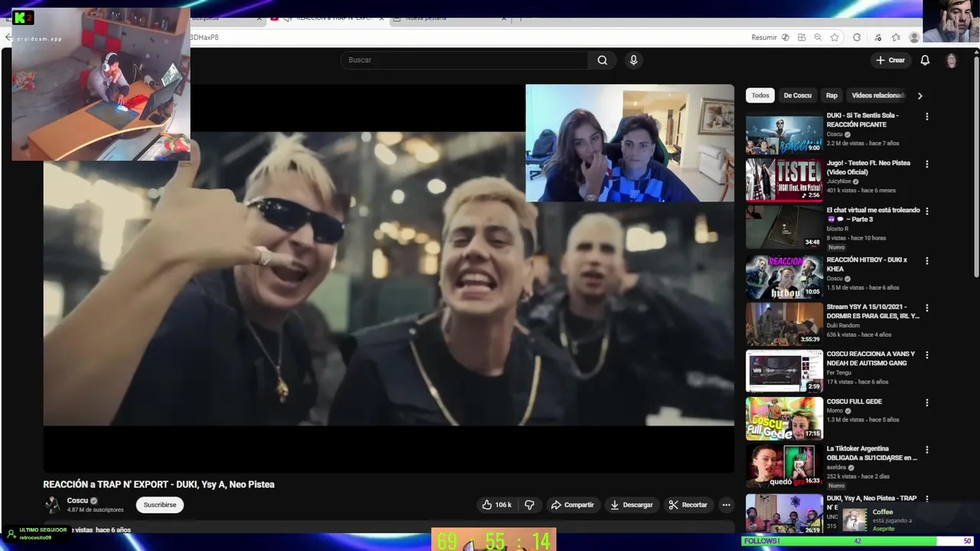Click the browser zoom magnifier icon in the address bar

click(818, 37)
